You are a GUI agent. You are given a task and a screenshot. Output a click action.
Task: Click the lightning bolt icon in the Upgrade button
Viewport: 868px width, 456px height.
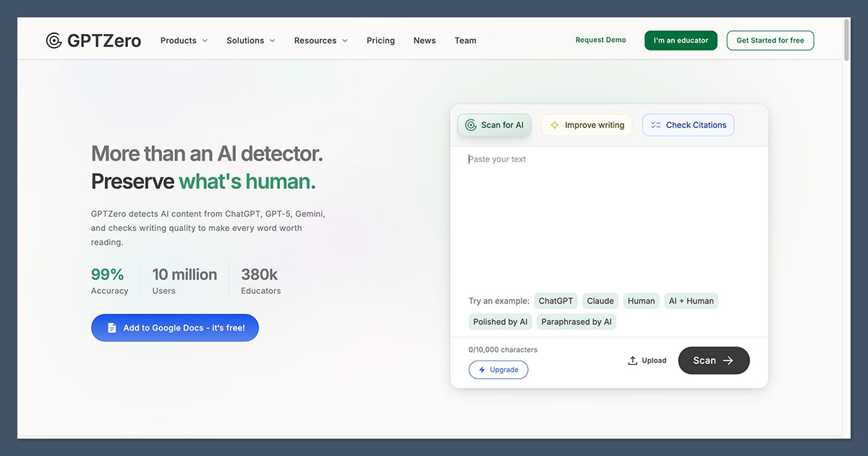click(x=482, y=370)
